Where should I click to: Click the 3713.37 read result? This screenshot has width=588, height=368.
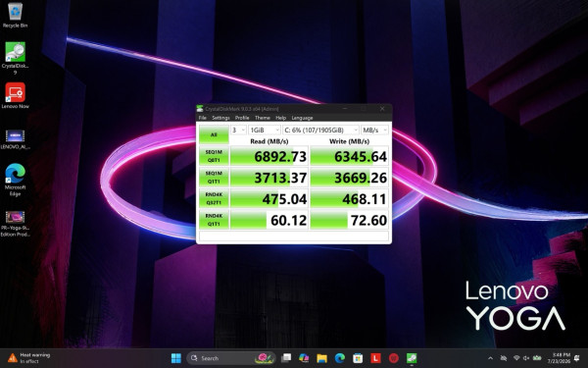(269, 178)
